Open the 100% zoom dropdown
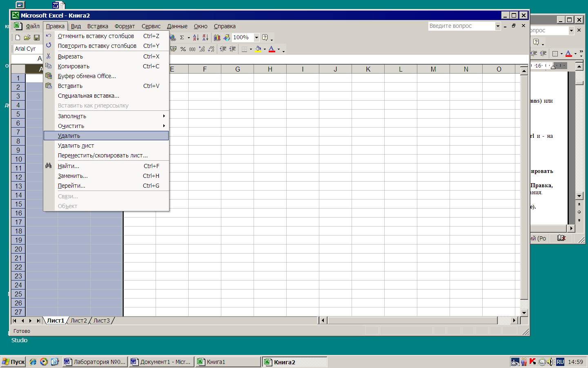The width and height of the screenshot is (588, 368). [x=256, y=37]
